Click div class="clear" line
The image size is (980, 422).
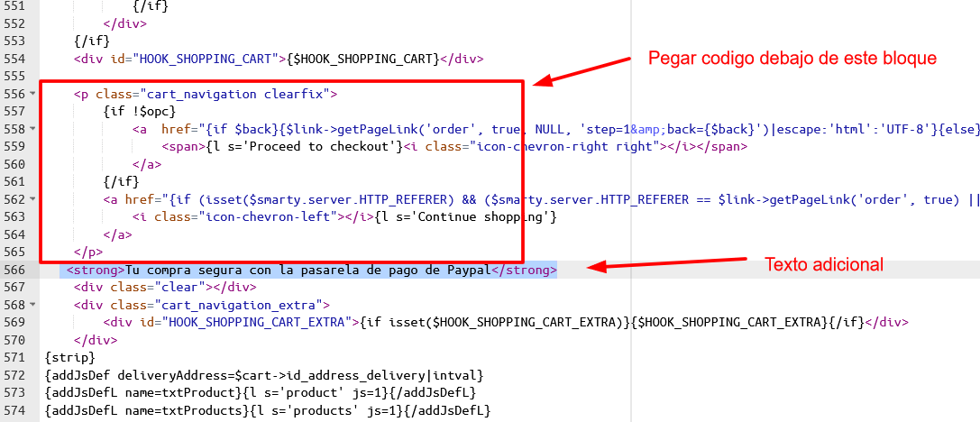click(165, 288)
